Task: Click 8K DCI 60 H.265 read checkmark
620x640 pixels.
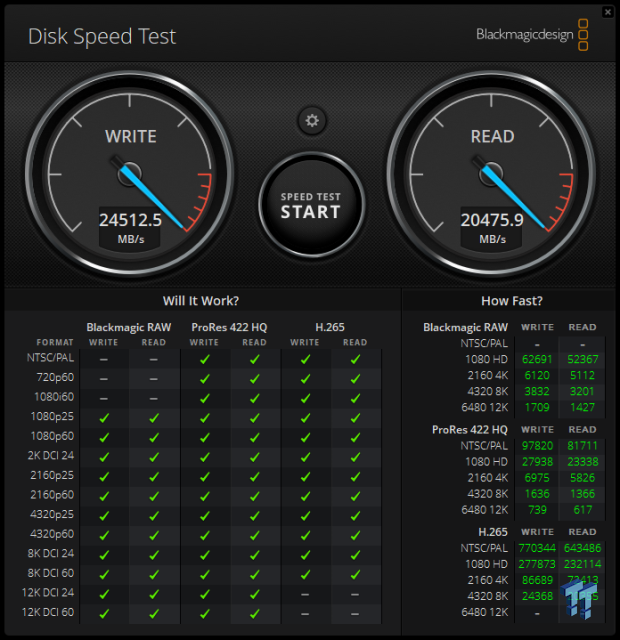Action: click(x=355, y=574)
